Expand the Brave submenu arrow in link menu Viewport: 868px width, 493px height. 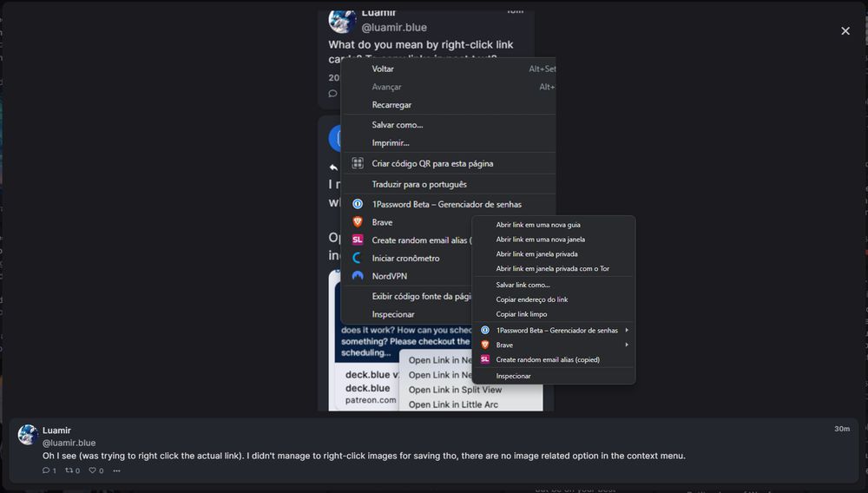tap(627, 345)
